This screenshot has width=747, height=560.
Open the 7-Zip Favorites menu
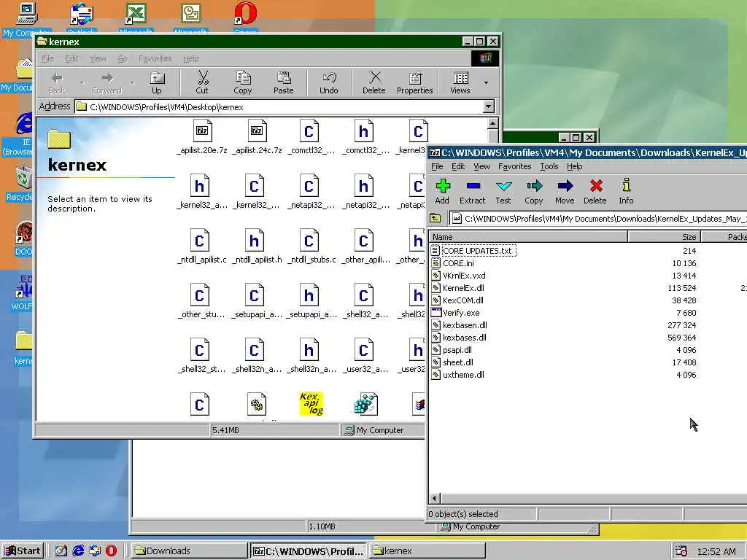tap(514, 166)
